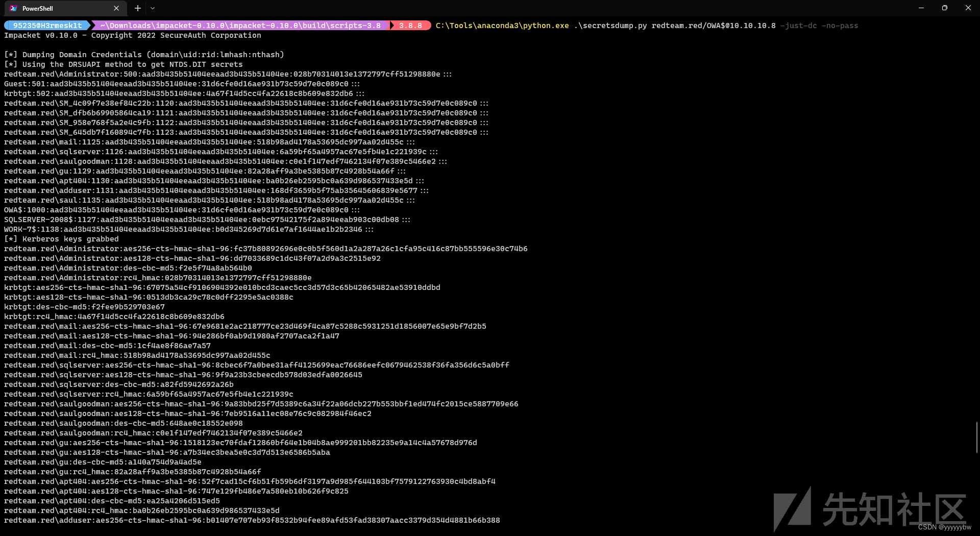Click the krbtgt aes128-cts-hmac-sha1-96 key line

pyautogui.click(x=149, y=297)
